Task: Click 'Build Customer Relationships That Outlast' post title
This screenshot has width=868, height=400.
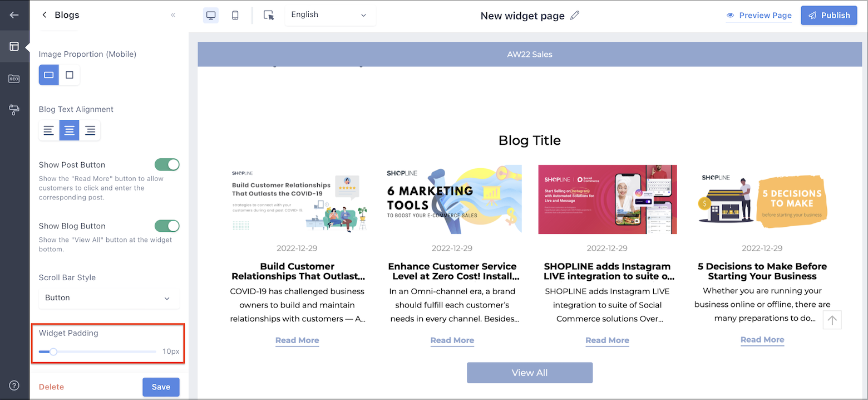Action: pos(298,271)
